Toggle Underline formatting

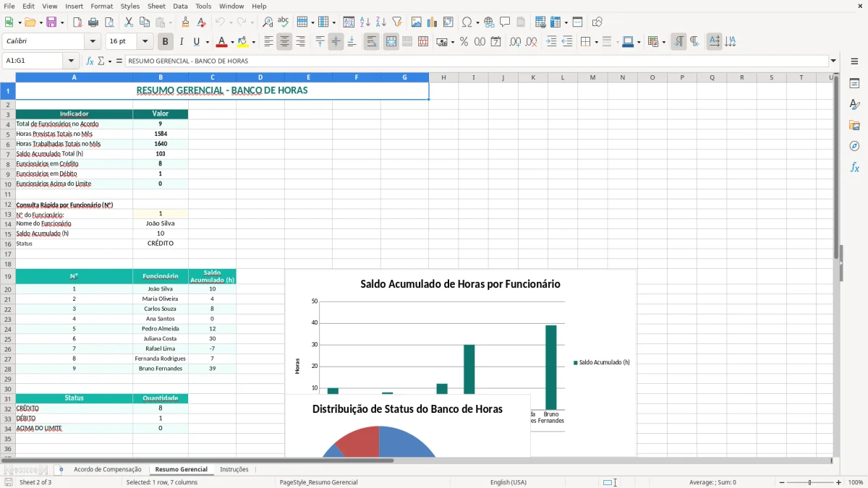(x=197, y=42)
